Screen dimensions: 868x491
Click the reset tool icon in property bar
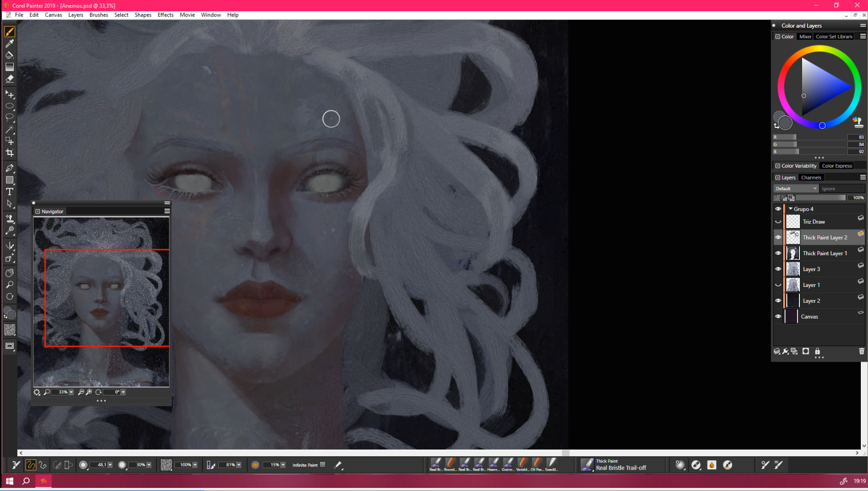coord(16,465)
